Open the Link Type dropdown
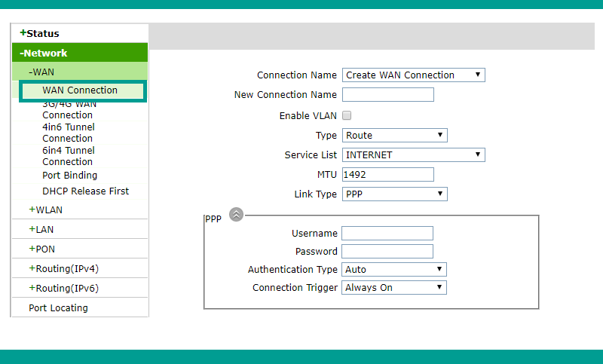This screenshot has height=364, width=603. [394, 194]
